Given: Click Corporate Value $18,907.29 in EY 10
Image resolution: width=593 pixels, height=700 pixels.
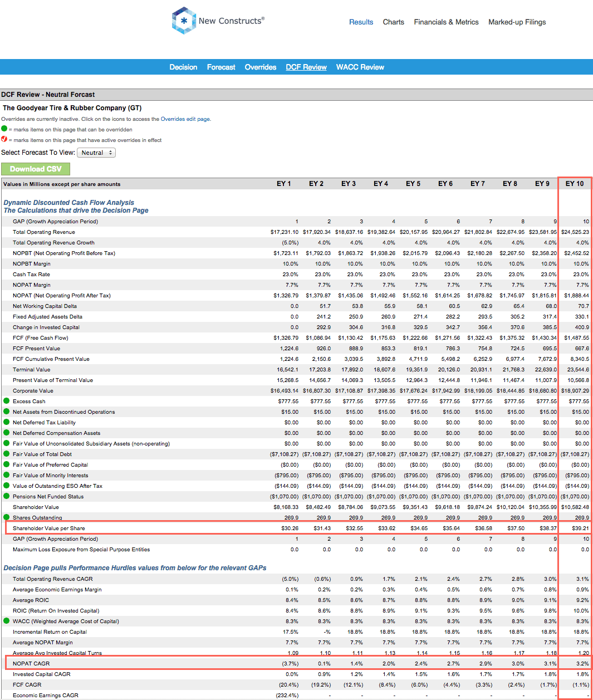Looking at the screenshot, I should (575, 391).
